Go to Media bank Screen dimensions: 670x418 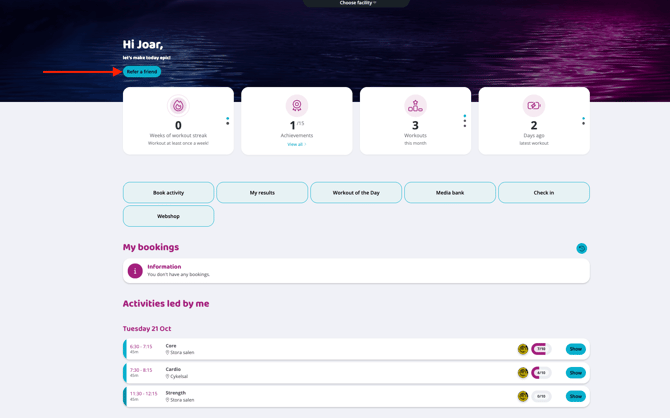pos(450,192)
